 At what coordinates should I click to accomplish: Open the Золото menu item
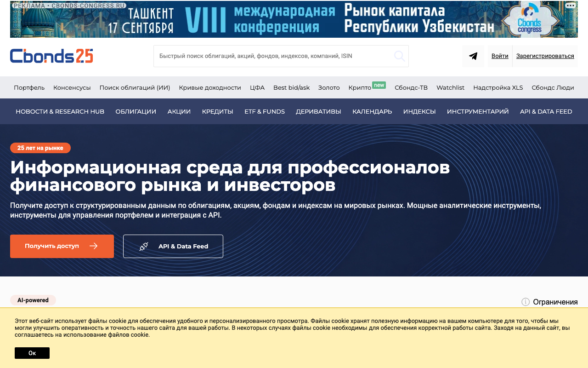tap(329, 87)
